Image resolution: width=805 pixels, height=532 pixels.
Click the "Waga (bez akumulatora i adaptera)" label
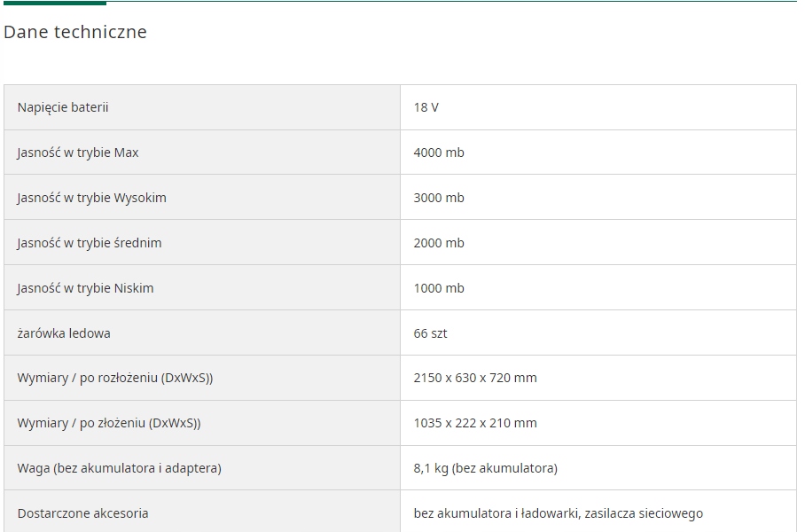click(119, 468)
